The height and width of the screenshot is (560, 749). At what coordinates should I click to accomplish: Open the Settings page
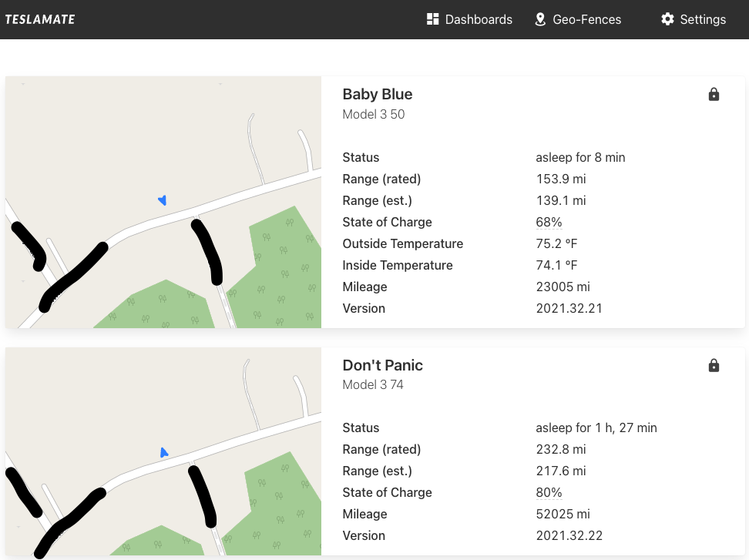694,19
